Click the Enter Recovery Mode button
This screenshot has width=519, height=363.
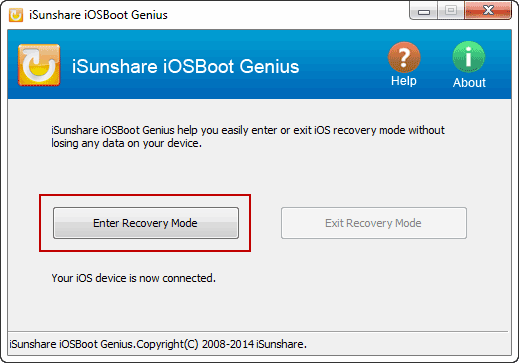pos(146,223)
